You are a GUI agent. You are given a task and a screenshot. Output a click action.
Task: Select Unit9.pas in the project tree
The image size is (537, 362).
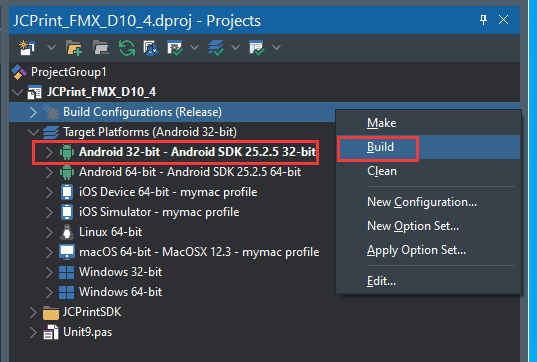87,332
